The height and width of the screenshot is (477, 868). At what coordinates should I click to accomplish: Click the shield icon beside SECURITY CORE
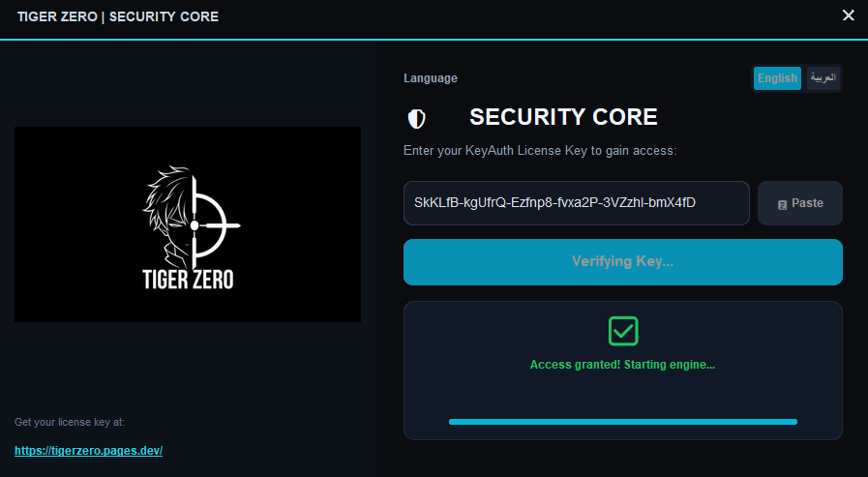(x=416, y=118)
